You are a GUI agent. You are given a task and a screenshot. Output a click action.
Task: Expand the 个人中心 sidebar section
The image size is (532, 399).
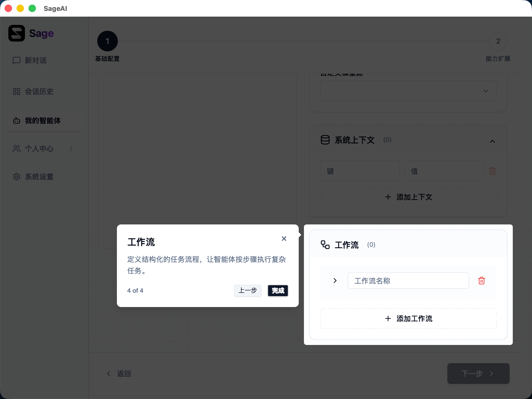[x=71, y=149]
